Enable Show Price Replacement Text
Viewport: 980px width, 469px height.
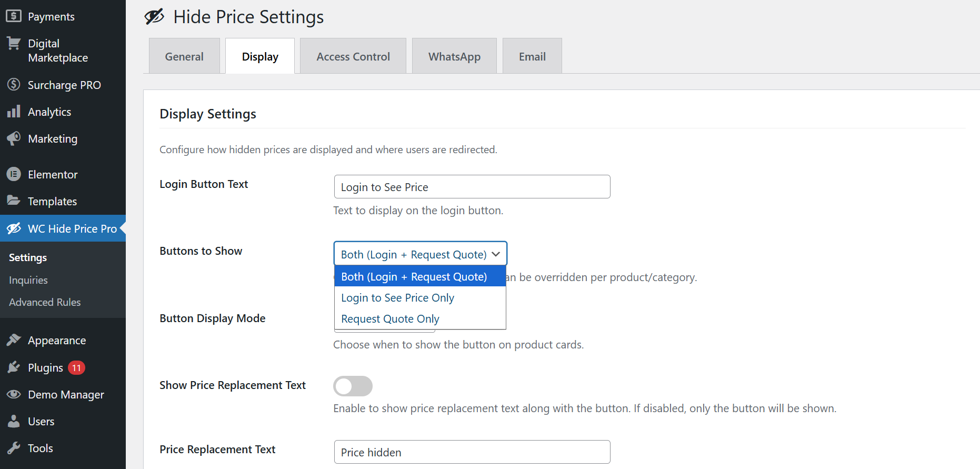pos(353,386)
